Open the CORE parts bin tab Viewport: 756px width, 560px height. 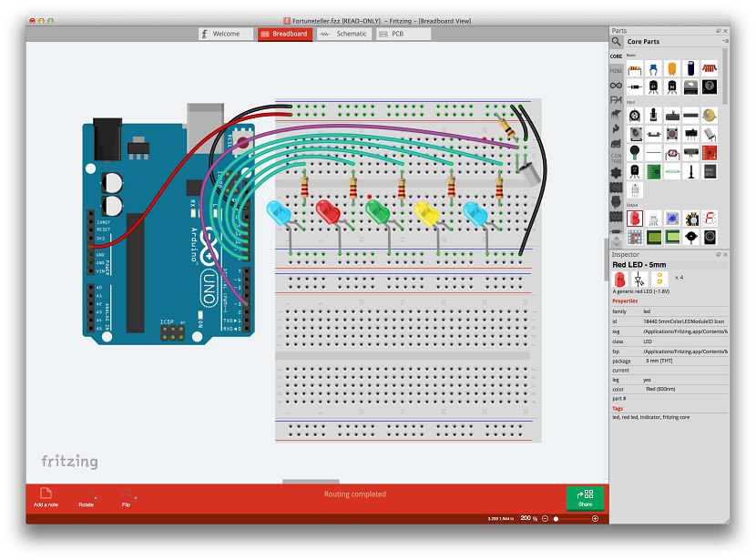point(616,56)
